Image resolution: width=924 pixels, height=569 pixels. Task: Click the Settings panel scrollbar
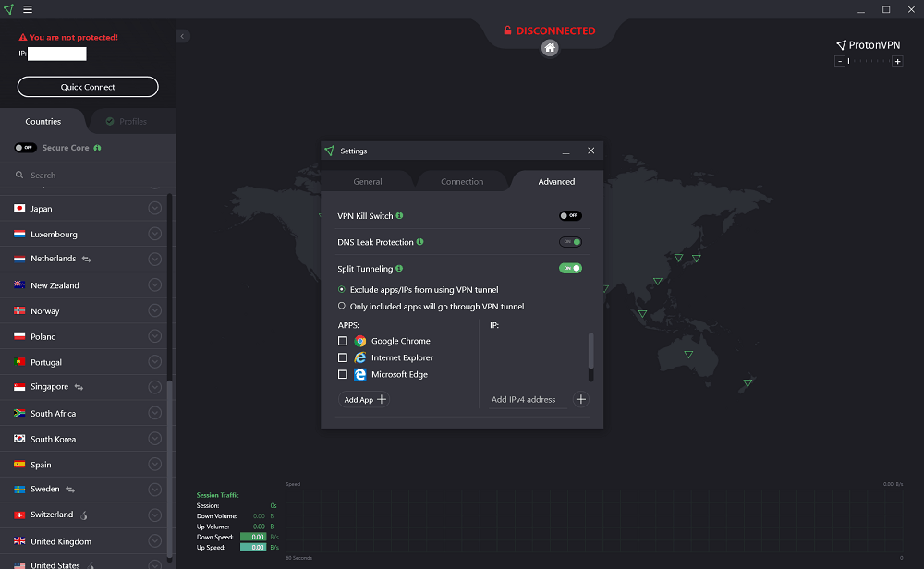pyautogui.click(x=591, y=352)
